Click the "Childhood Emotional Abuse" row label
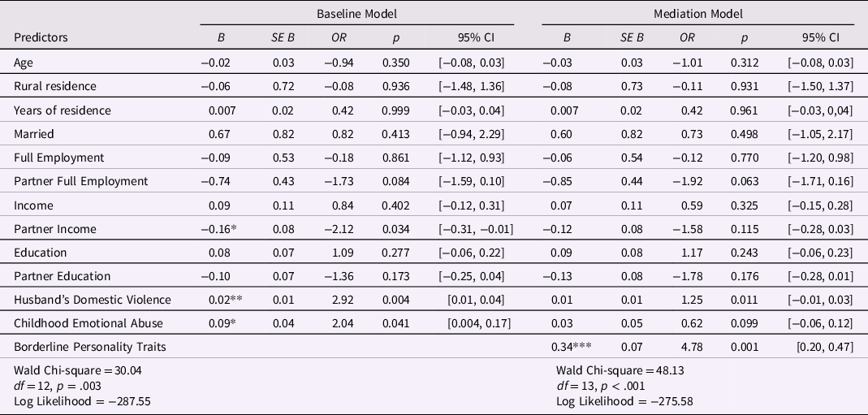The width and height of the screenshot is (868, 415). 84,323
